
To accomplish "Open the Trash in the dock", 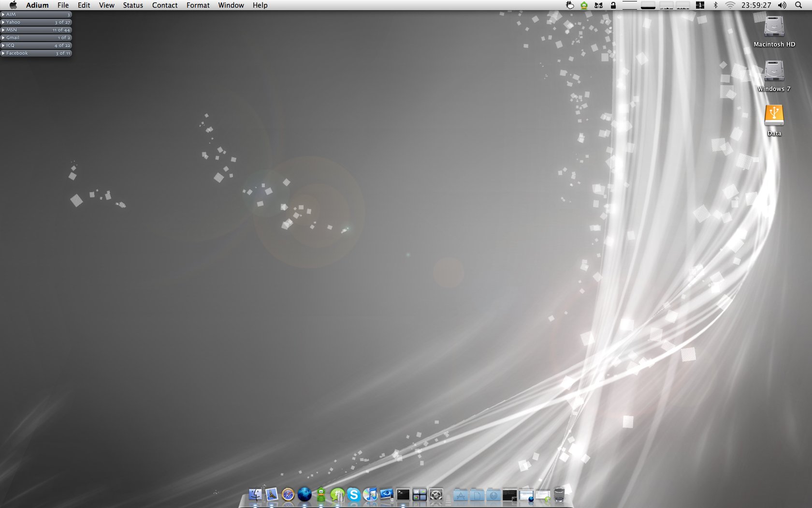I will [x=559, y=494].
